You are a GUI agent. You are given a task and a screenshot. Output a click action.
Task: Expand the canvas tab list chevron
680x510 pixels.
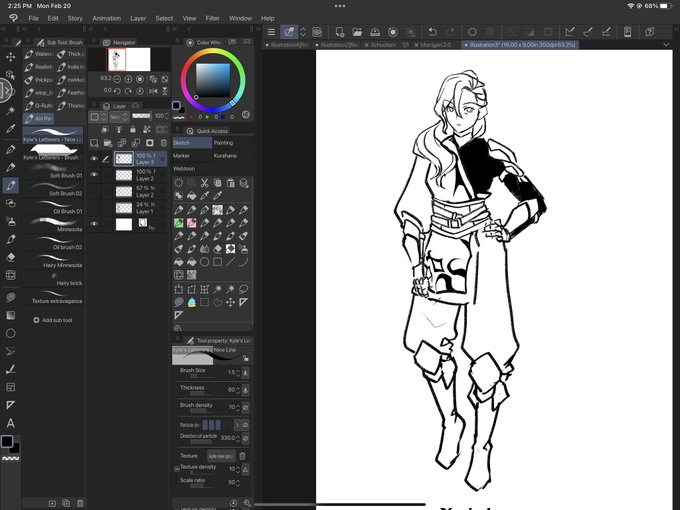tap(666, 45)
